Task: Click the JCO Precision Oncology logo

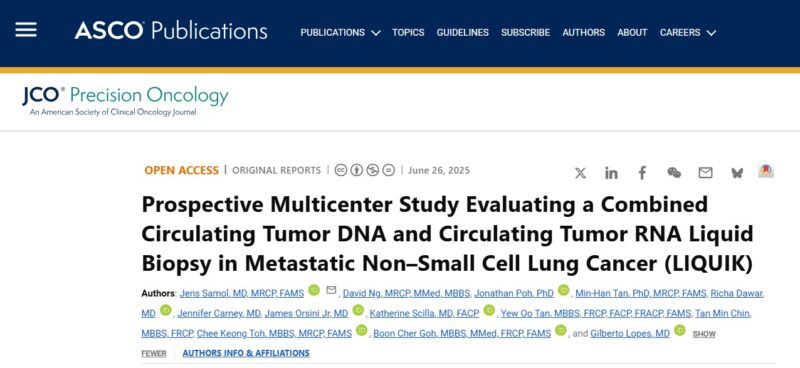Action: coord(126,101)
